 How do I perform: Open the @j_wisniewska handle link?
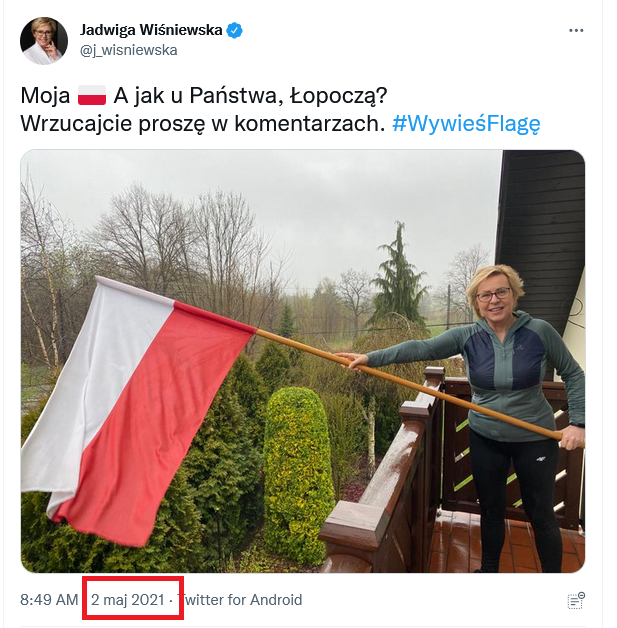pos(129,50)
